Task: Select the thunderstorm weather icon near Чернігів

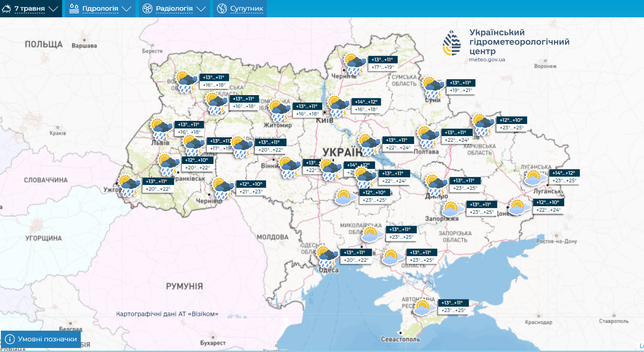Action: click(x=356, y=64)
